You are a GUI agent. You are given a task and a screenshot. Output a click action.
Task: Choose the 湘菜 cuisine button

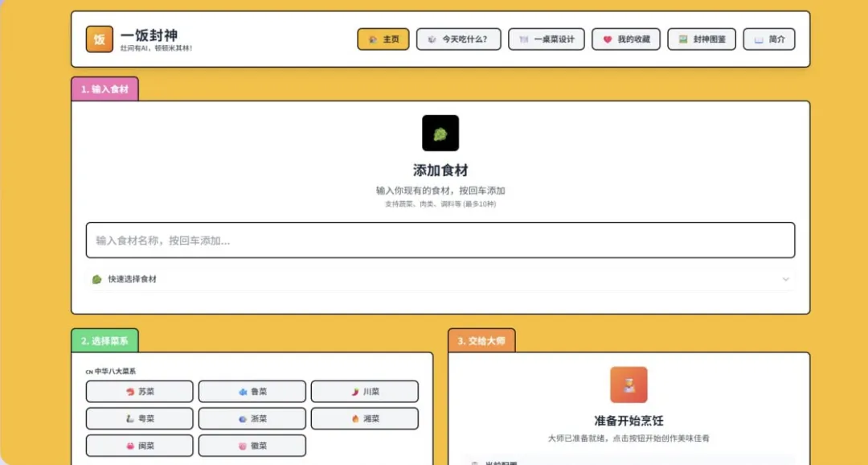pos(364,419)
